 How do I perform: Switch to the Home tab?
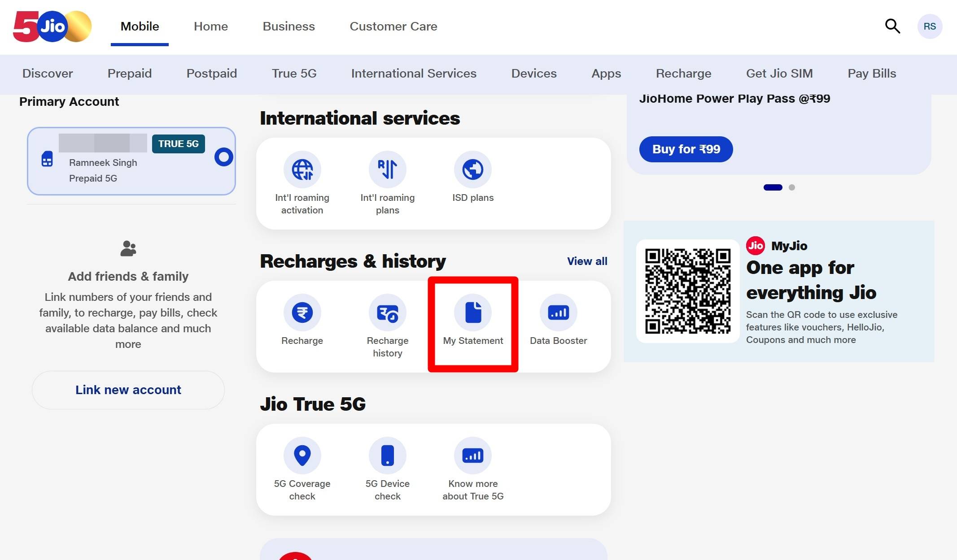[x=211, y=26]
